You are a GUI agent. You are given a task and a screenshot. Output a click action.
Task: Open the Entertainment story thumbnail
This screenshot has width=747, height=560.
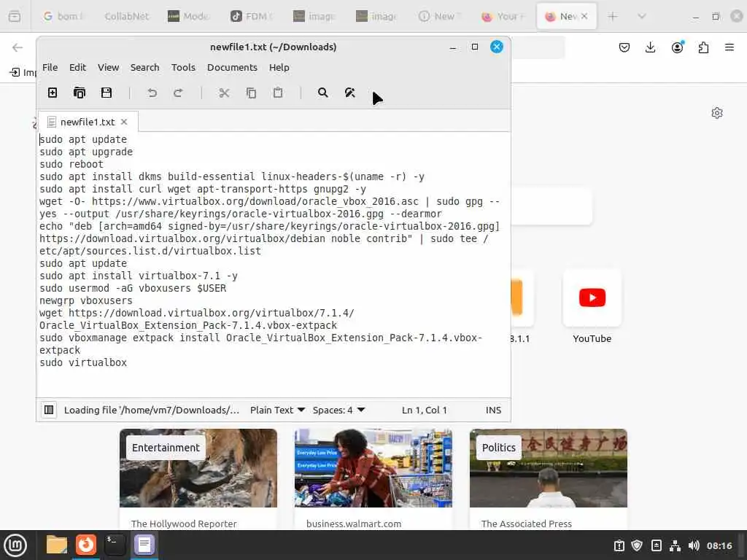198,468
